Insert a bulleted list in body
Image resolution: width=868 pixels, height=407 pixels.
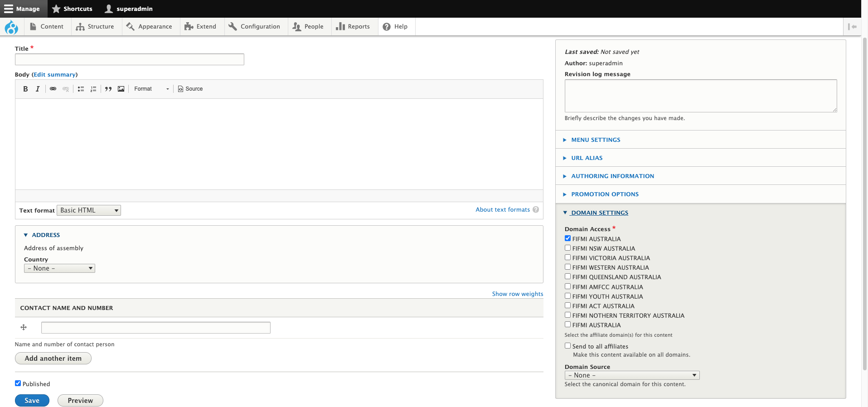pos(81,89)
